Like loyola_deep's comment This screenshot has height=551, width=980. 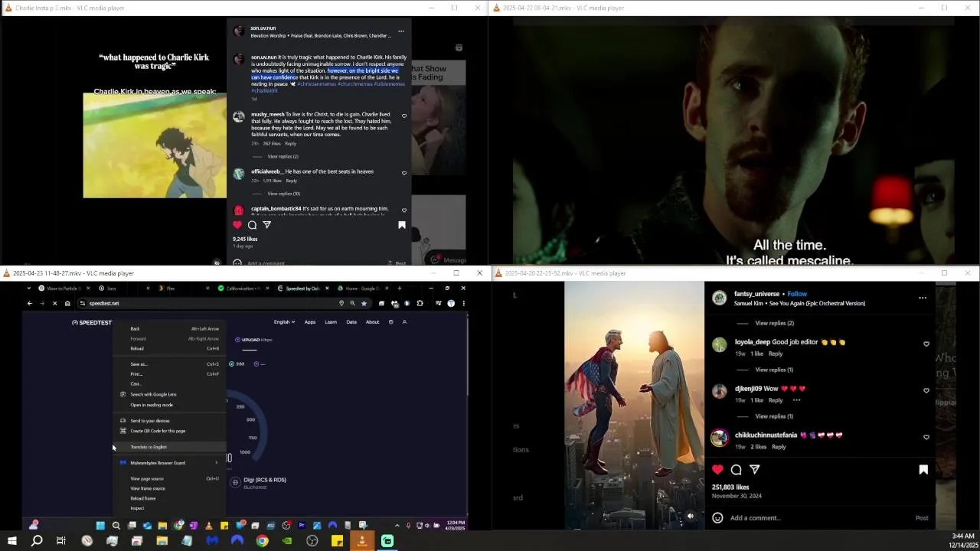[926, 344]
